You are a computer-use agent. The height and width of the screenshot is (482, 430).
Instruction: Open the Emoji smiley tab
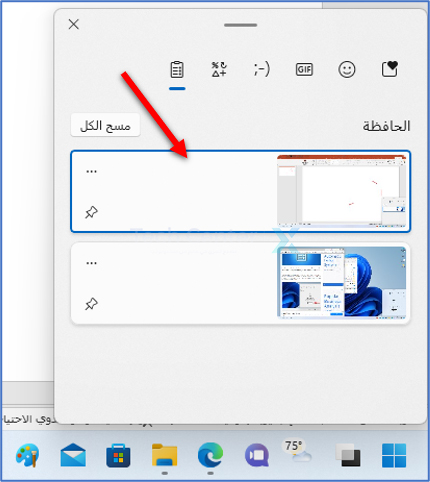point(347,70)
